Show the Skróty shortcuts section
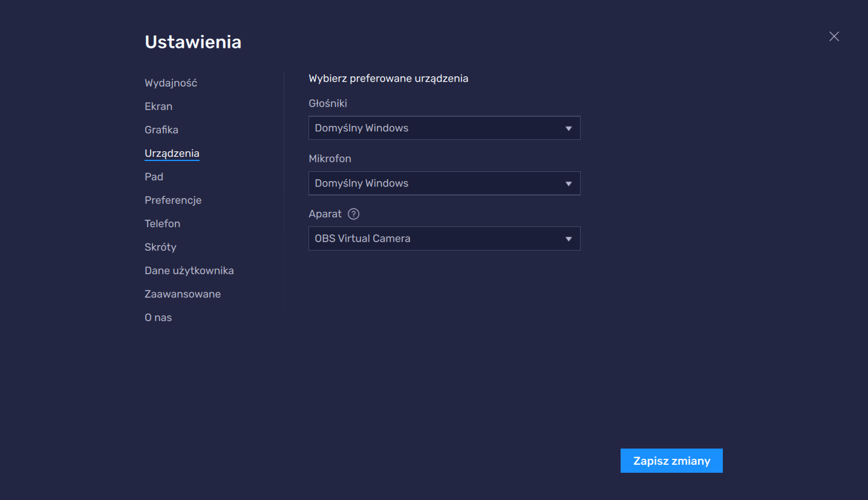 coord(160,247)
